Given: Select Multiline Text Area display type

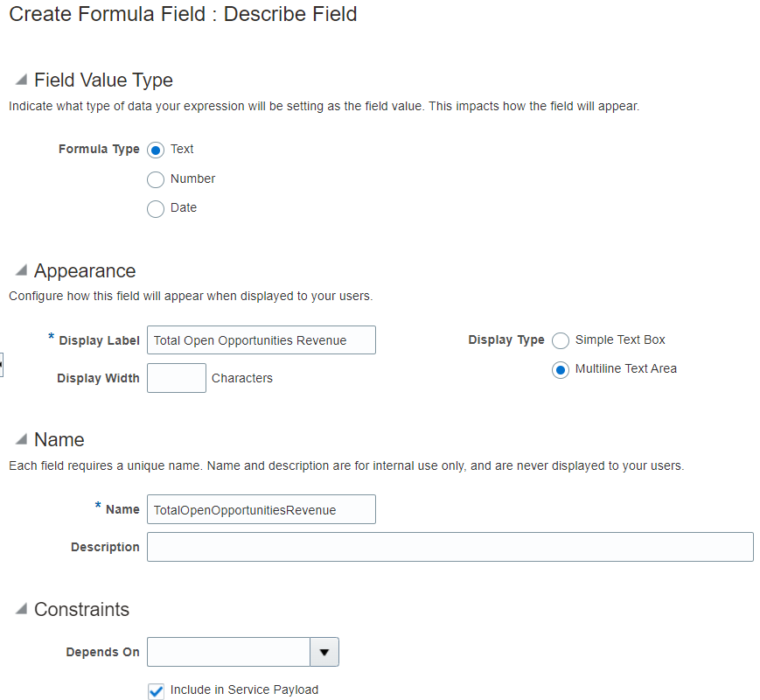Looking at the screenshot, I should pos(560,369).
